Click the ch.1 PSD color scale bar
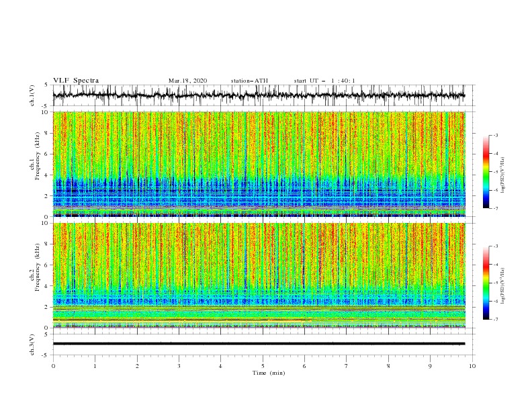Image resolution: width=532 pixels, height=411 pixels. tap(486, 172)
